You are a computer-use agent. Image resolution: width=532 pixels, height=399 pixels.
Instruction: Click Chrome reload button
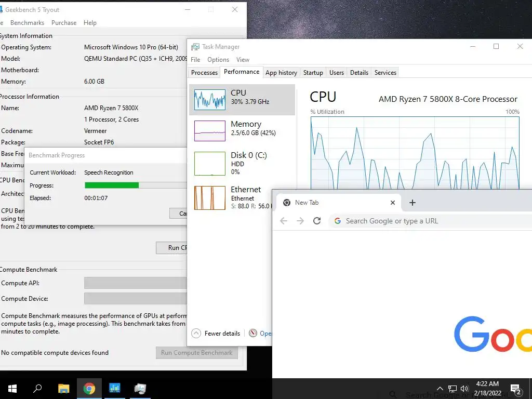click(x=317, y=221)
